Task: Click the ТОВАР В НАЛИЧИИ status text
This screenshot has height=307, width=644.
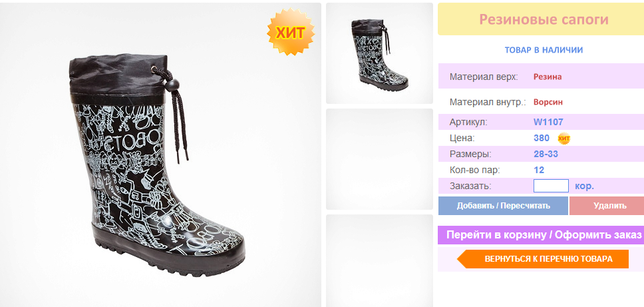Action: tap(544, 50)
